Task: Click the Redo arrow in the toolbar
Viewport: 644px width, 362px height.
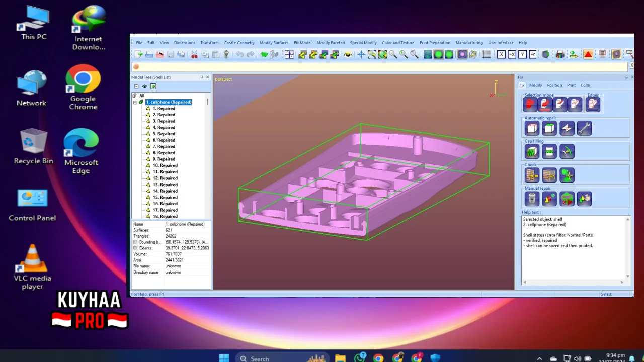Action: click(250, 54)
